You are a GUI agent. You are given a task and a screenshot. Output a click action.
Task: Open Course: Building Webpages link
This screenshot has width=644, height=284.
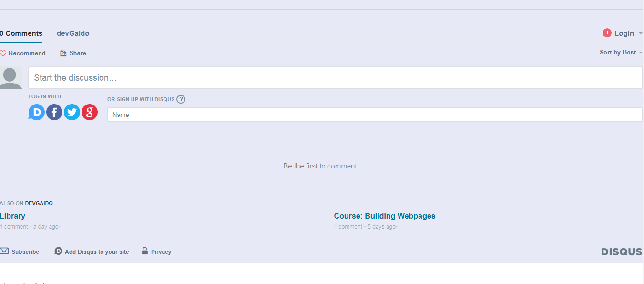coord(385,216)
